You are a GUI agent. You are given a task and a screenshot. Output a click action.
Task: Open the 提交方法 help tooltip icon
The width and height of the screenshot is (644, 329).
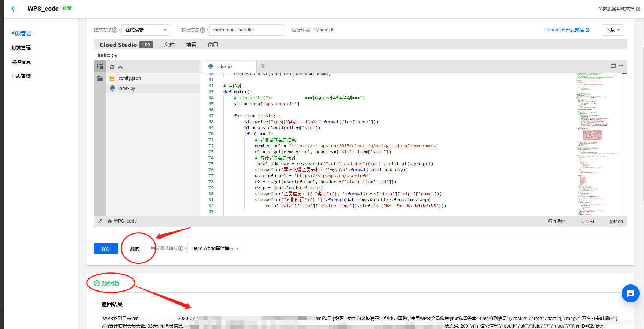(115, 30)
